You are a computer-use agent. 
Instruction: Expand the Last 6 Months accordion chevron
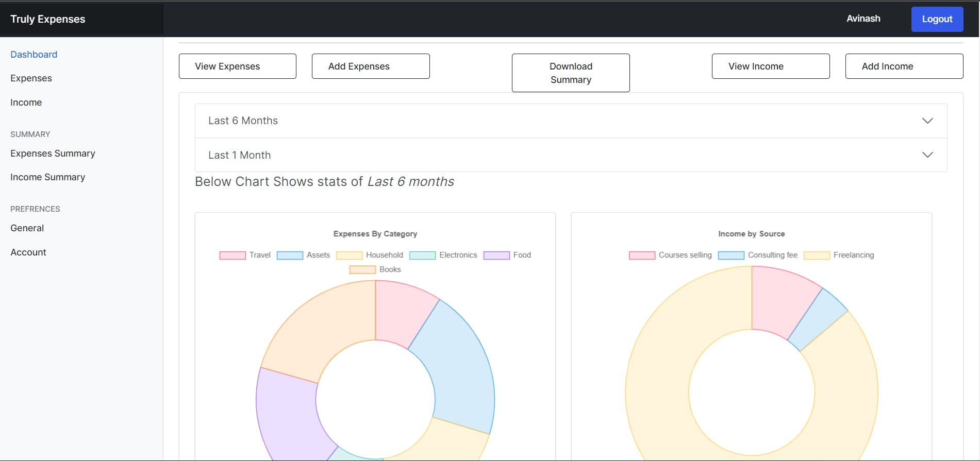(x=927, y=121)
